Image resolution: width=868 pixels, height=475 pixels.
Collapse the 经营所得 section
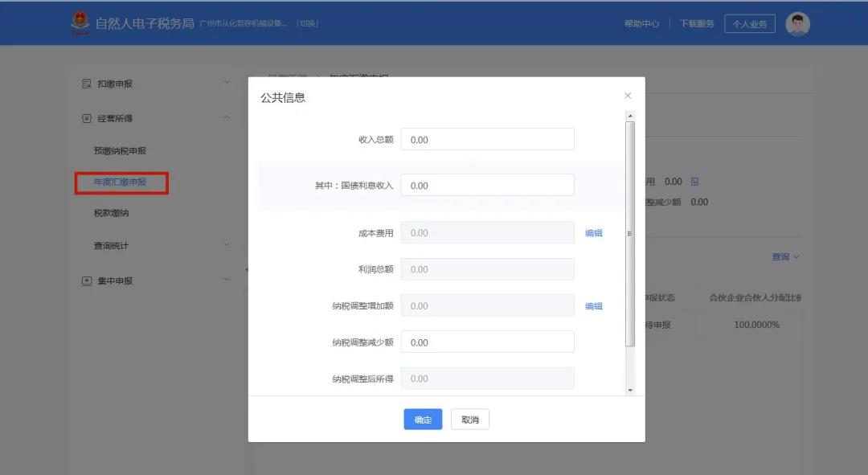(226, 117)
